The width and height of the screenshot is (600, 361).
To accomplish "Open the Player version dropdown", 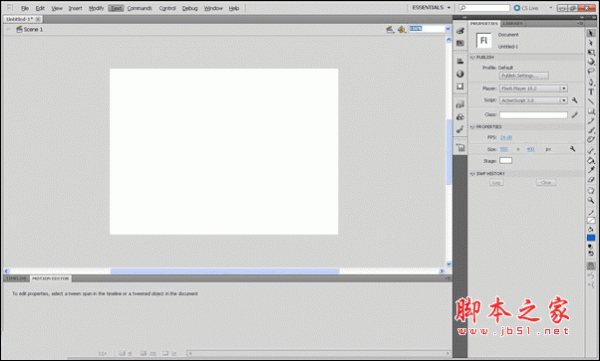I will [533, 88].
